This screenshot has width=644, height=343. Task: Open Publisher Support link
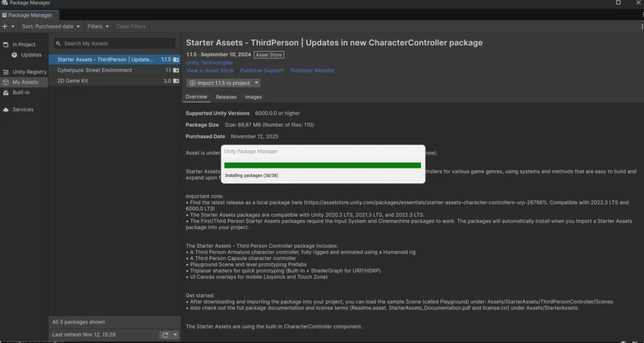(262, 70)
